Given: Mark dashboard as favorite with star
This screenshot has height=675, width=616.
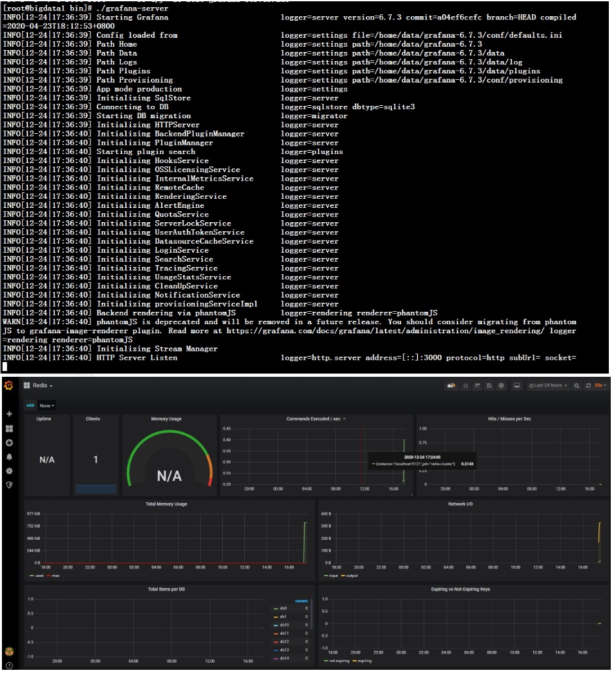Looking at the screenshot, I should pyautogui.click(x=465, y=385).
